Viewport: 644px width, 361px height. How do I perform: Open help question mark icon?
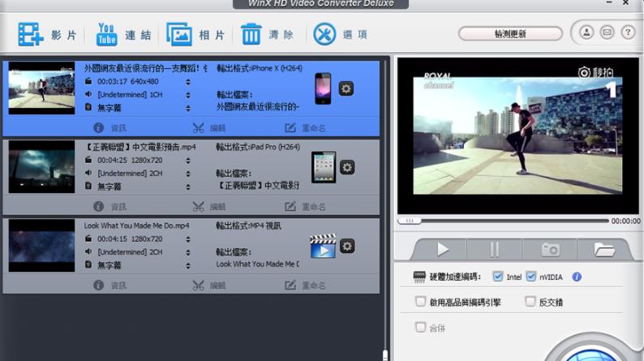[628, 32]
